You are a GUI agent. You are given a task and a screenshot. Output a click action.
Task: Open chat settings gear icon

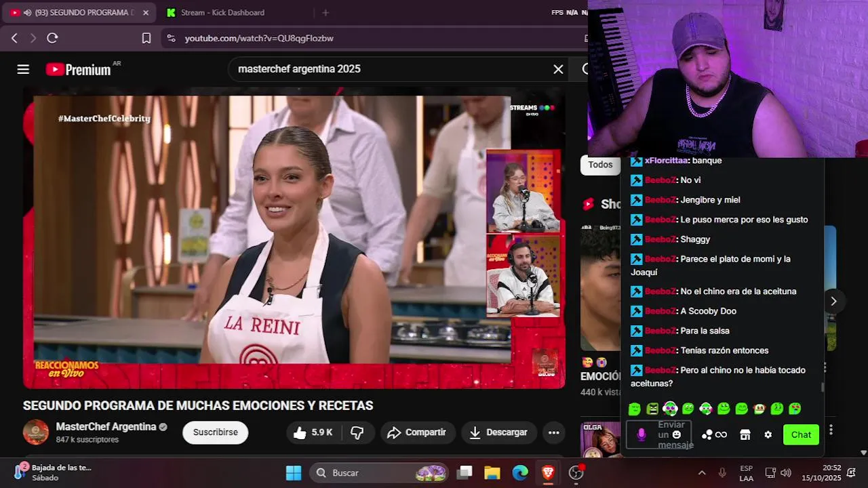pos(768,434)
